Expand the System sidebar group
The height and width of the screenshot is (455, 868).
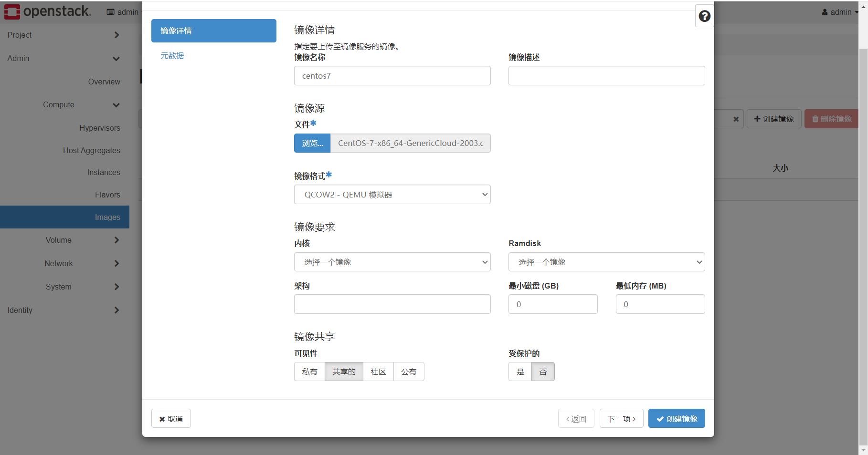(x=64, y=287)
